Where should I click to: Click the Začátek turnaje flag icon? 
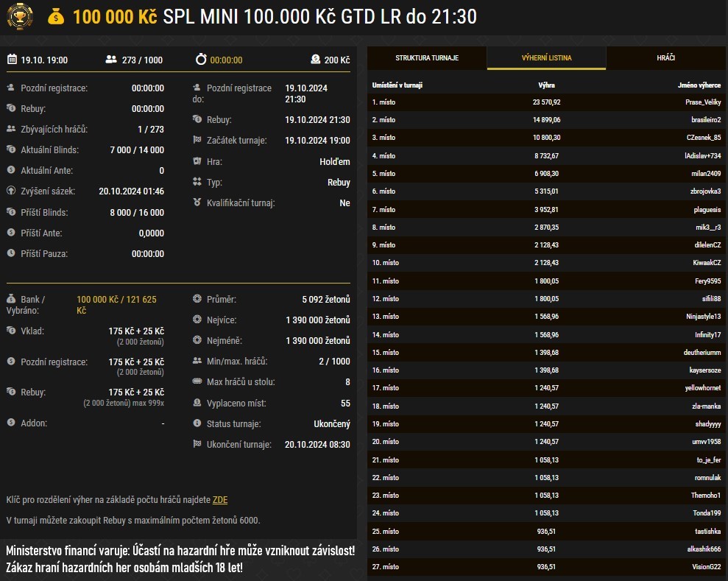(x=197, y=139)
